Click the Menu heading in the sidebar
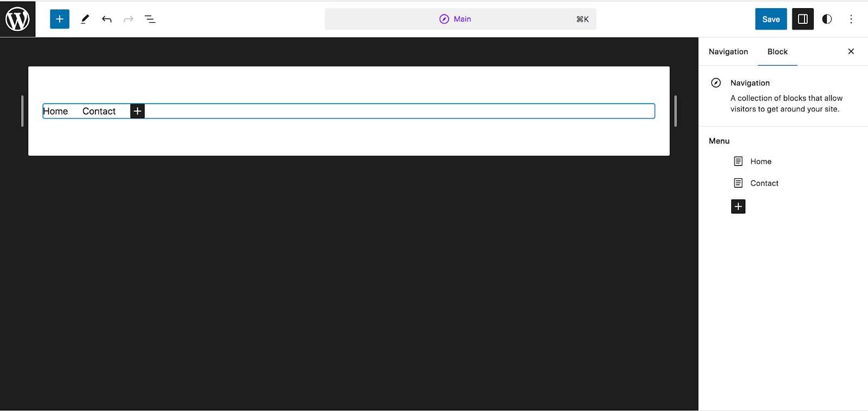 pyautogui.click(x=719, y=141)
